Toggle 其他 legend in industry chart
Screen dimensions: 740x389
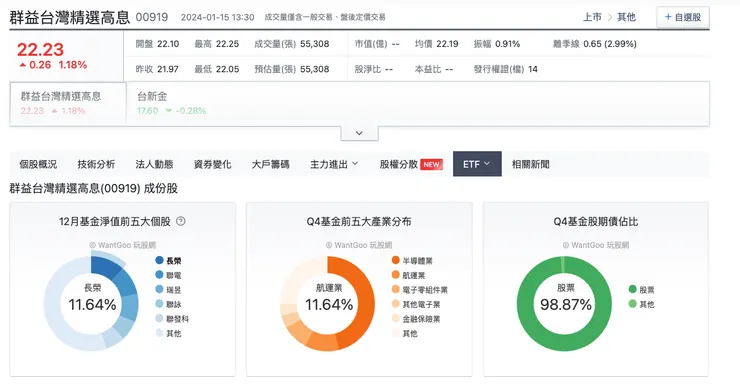tap(405, 333)
